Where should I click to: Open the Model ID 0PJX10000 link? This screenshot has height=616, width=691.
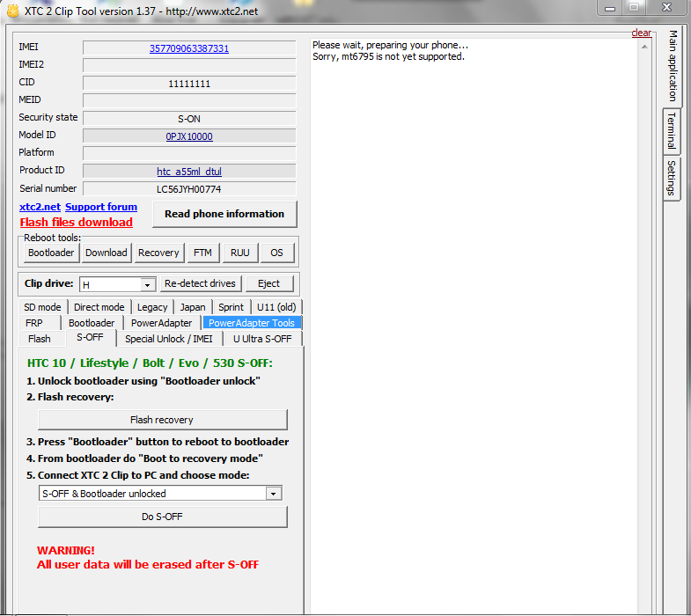[x=189, y=136]
